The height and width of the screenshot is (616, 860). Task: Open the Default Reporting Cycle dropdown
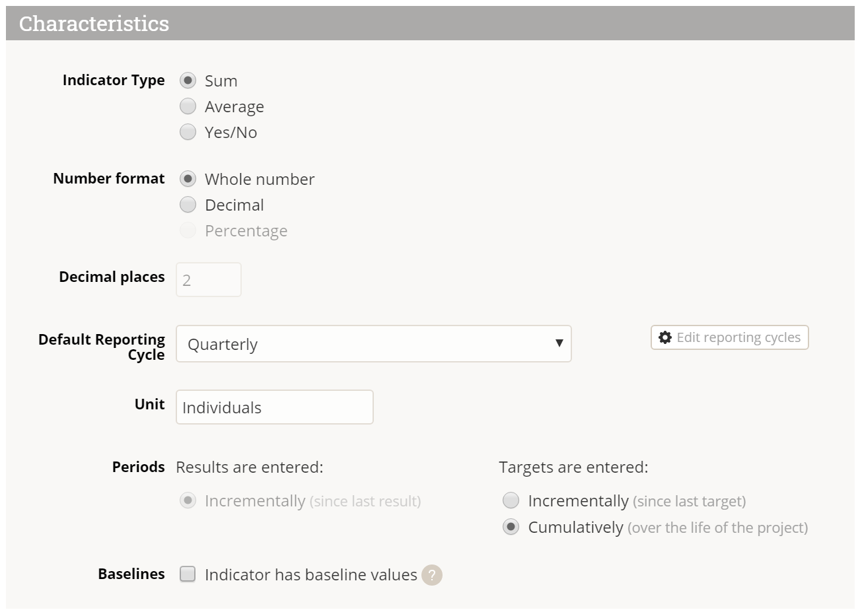click(373, 344)
